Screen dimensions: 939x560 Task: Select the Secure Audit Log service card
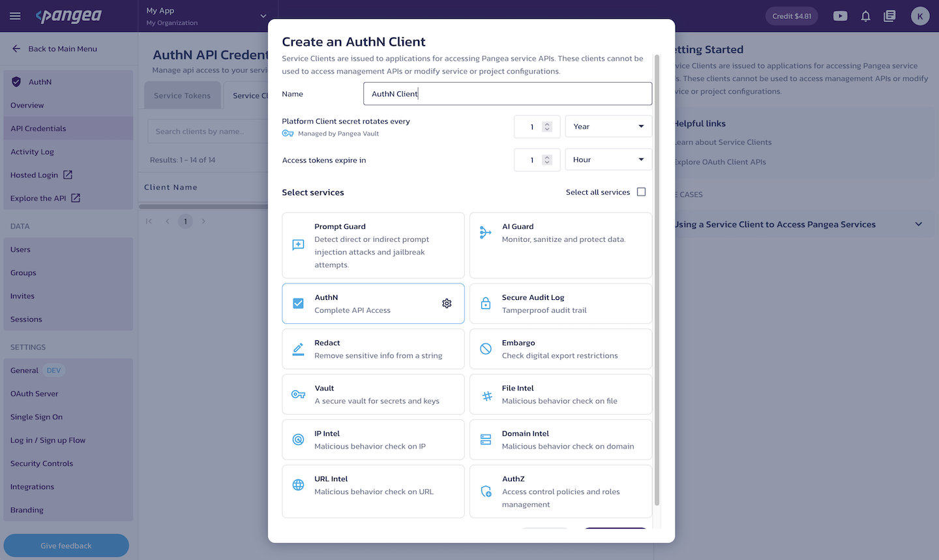coord(561,303)
